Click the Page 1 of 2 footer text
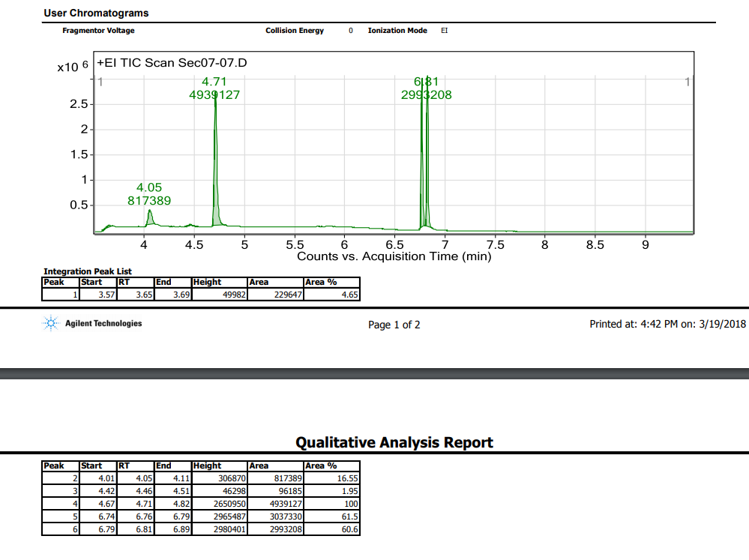The width and height of the screenshot is (749, 560). (394, 325)
